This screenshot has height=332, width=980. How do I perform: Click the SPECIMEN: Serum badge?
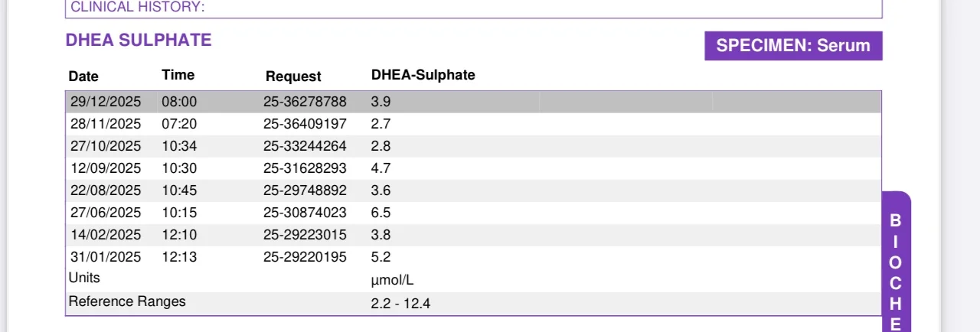(793, 45)
